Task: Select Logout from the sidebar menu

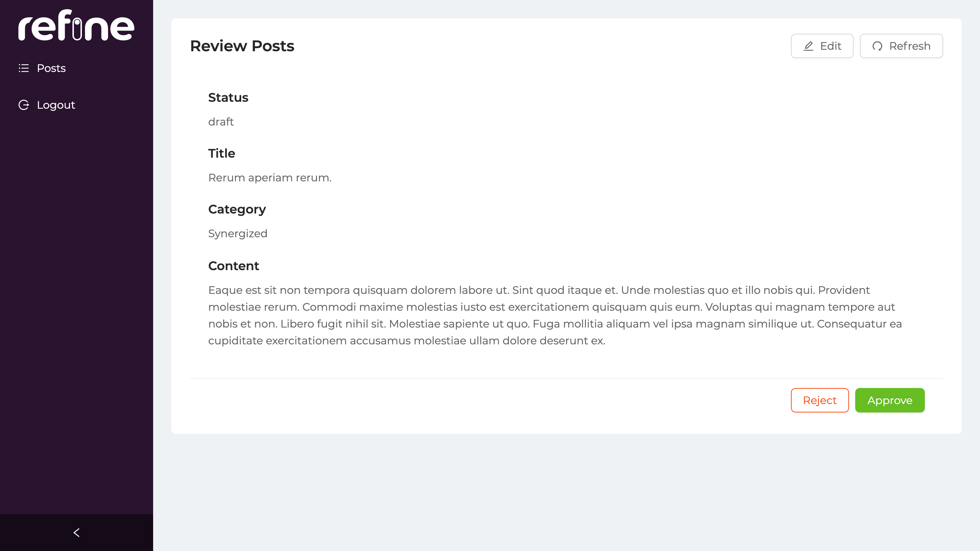Action: pos(56,104)
